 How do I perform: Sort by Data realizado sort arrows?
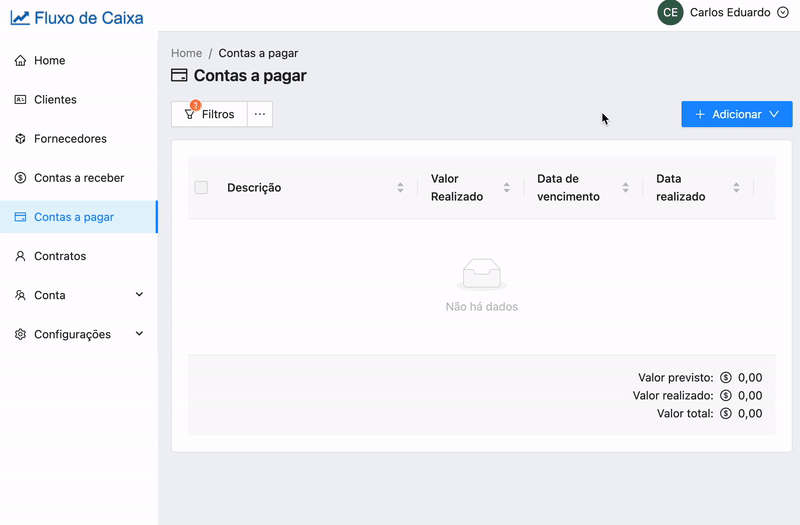tap(736, 188)
